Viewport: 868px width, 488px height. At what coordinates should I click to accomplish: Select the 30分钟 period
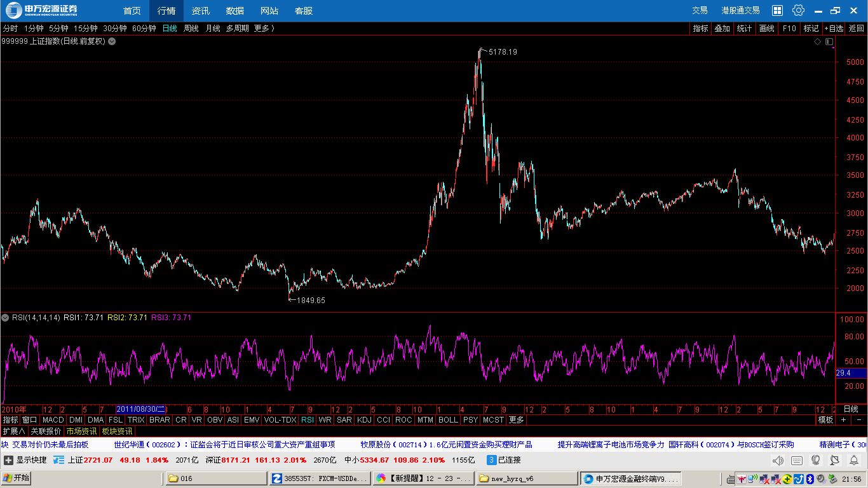[115, 29]
